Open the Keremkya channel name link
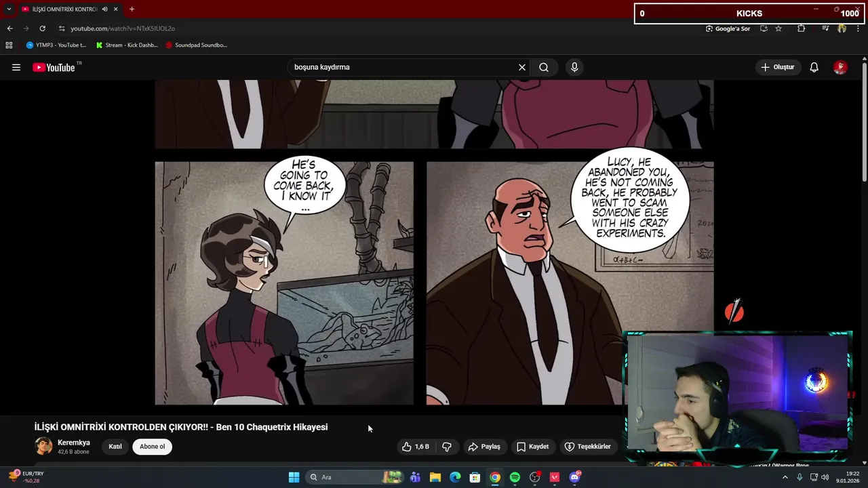Viewport: 868px width, 488px height. tap(74, 443)
